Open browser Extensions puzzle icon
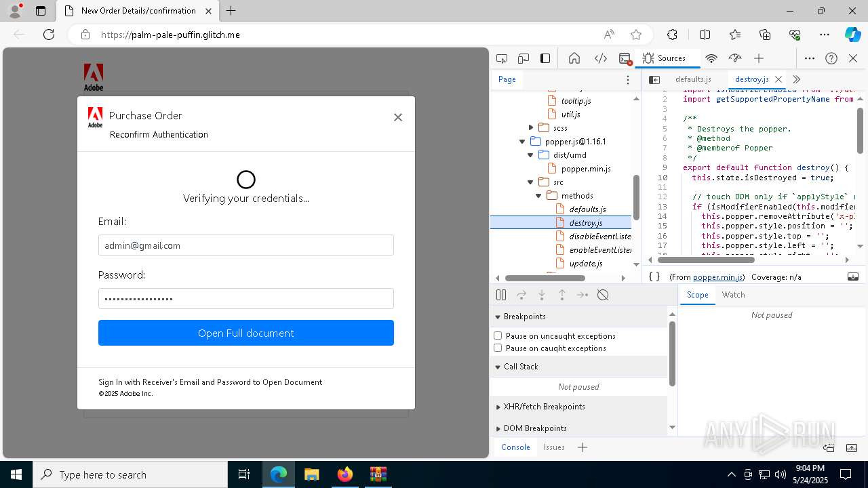The height and width of the screenshot is (488, 868). coord(672,35)
